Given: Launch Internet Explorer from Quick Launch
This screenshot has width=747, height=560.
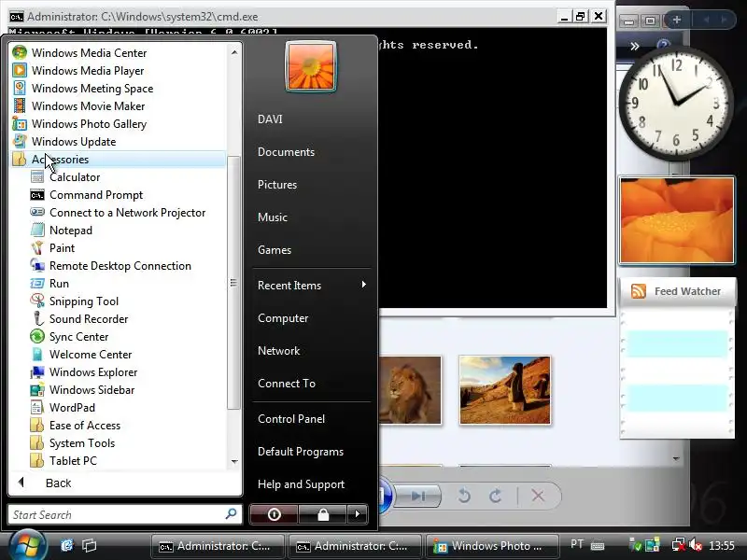Looking at the screenshot, I should pos(67,545).
